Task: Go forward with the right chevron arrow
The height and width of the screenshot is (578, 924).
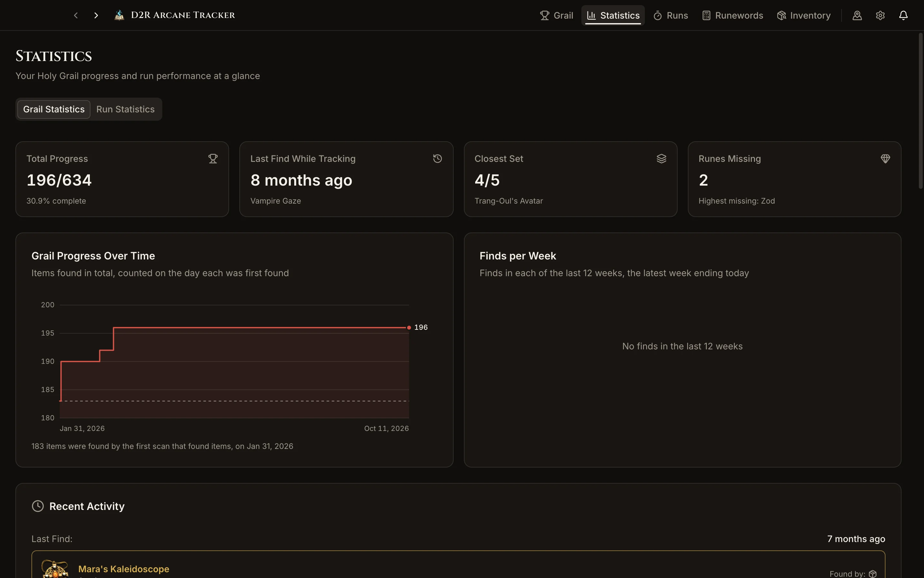Action: 96,15
